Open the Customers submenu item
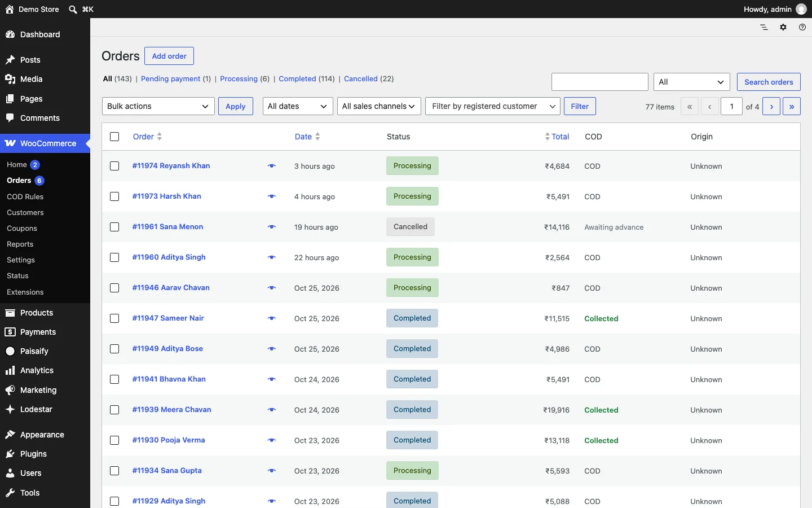The height and width of the screenshot is (508, 812). 25,212
